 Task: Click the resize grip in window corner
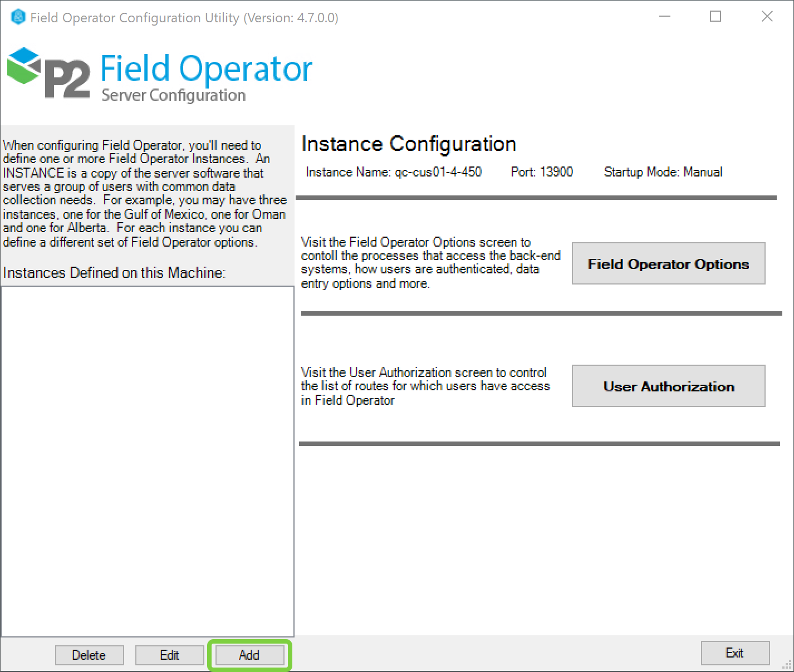[x=787, y=665]
